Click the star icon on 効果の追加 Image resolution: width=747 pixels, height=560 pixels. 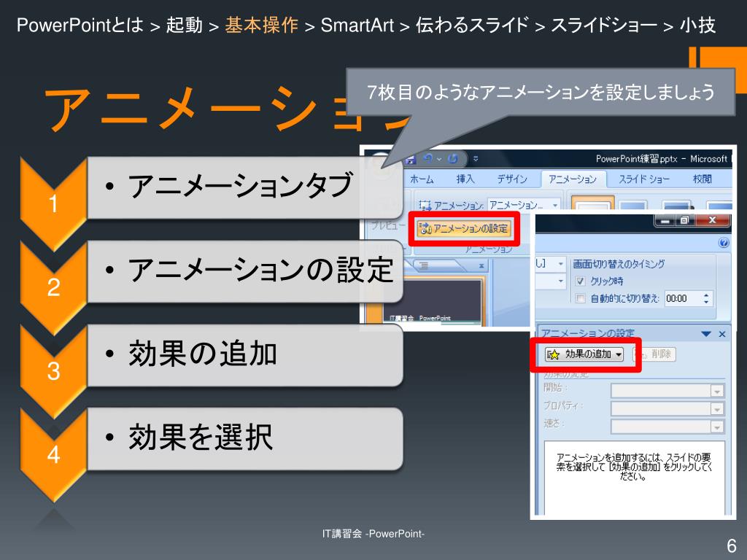(554, 354)
